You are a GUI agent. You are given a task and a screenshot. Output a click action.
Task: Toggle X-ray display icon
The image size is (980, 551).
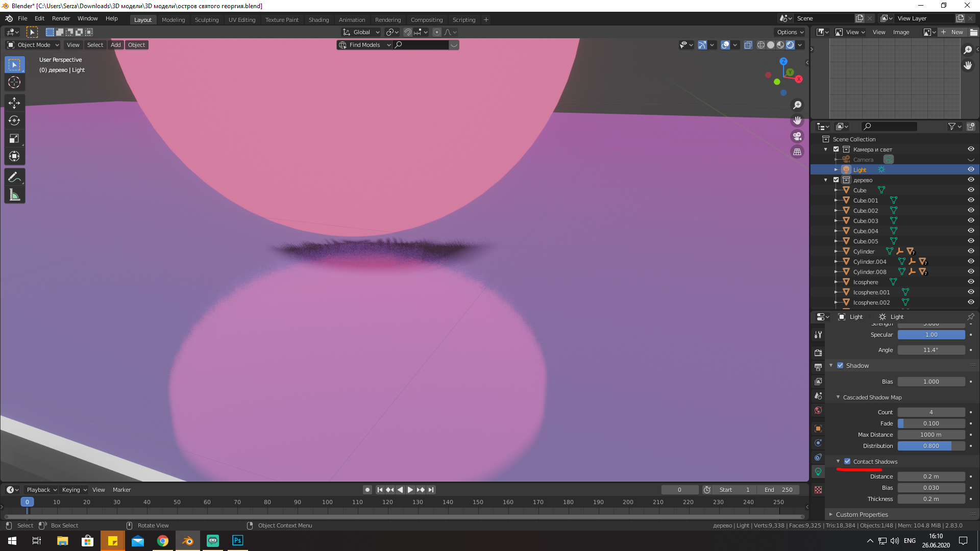748,45
